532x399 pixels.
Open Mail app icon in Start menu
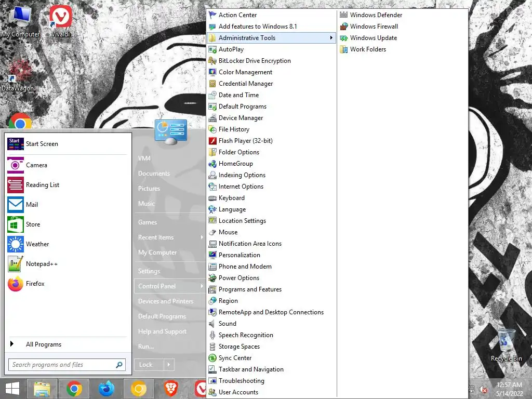[16, 205]
